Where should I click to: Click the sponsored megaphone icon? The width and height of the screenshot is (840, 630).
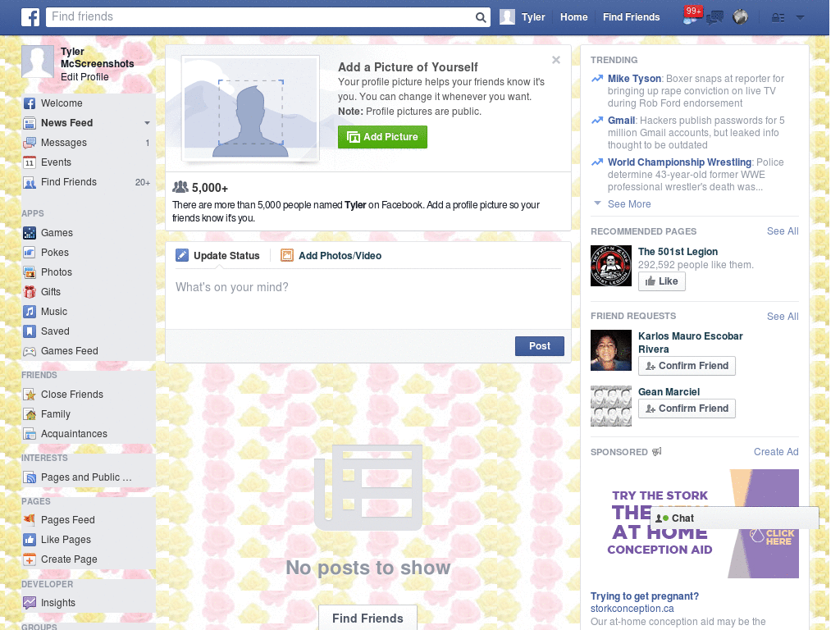657,452
